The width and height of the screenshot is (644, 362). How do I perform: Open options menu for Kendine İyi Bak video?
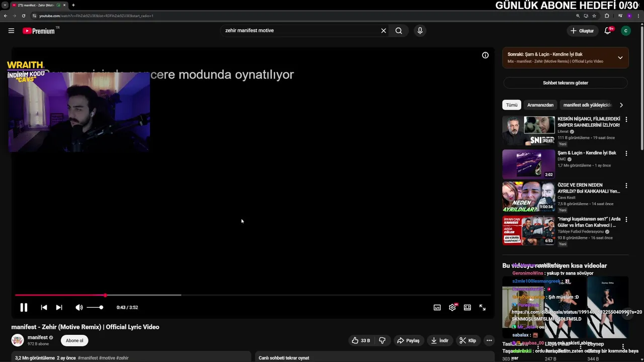point(626,153)
